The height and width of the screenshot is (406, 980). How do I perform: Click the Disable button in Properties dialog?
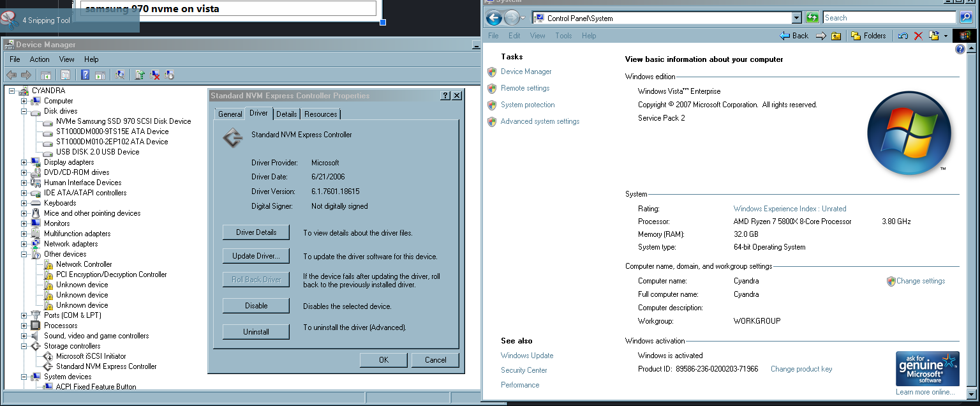click(256, 306)
